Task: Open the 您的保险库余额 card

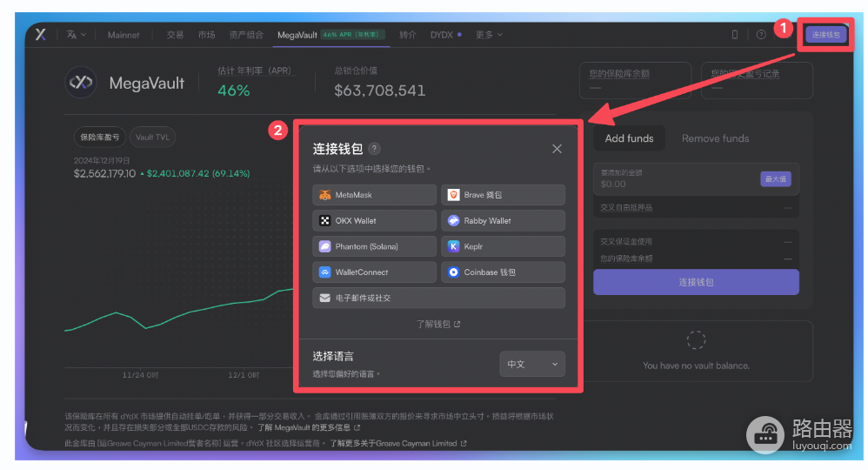Action: [x=636, y=80]
